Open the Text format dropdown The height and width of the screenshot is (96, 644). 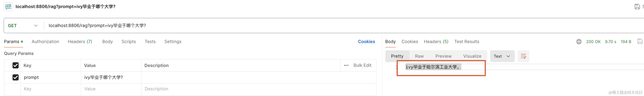point(502,56)
